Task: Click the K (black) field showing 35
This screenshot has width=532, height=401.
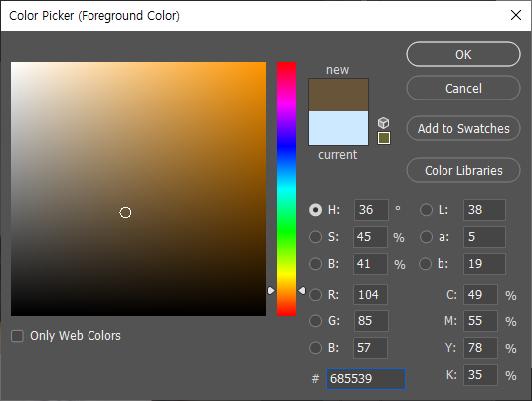Action: pyautogui.click(x=480, y=375)
